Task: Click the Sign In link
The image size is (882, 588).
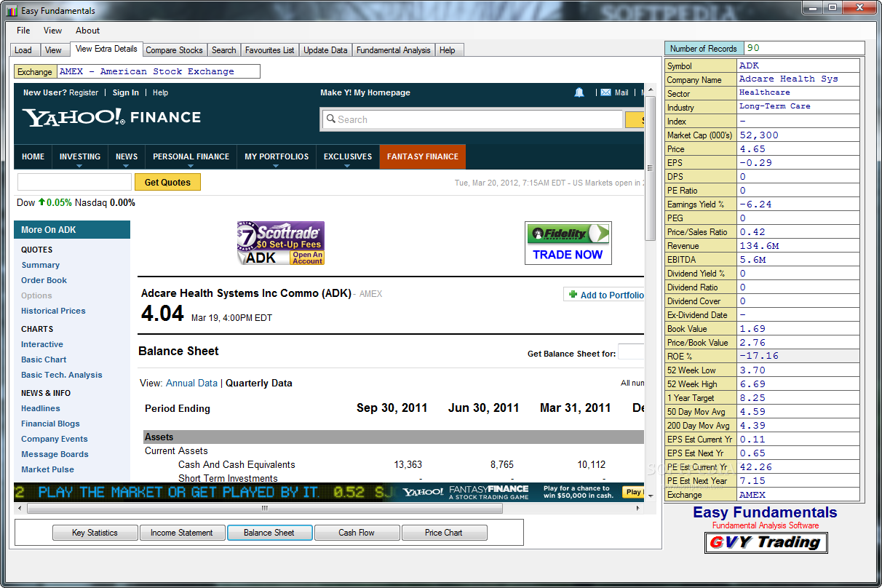Action: pos(125,92)
